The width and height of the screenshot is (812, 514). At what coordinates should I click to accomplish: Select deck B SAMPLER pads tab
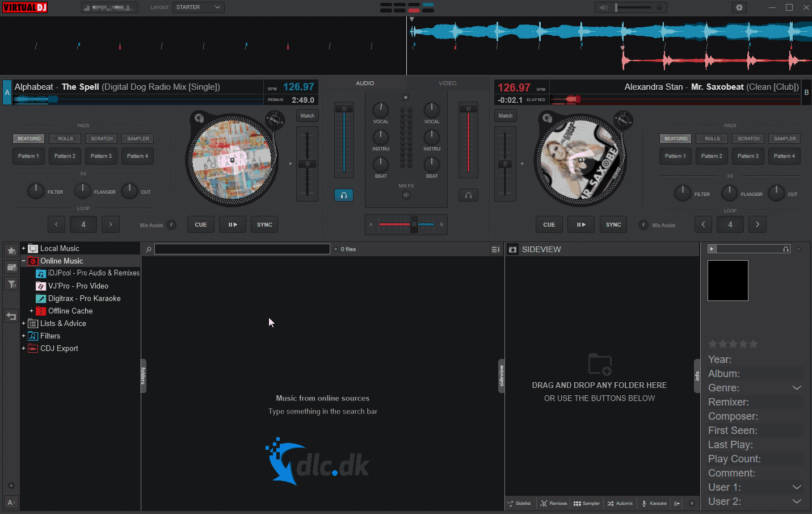click(785, 139)
